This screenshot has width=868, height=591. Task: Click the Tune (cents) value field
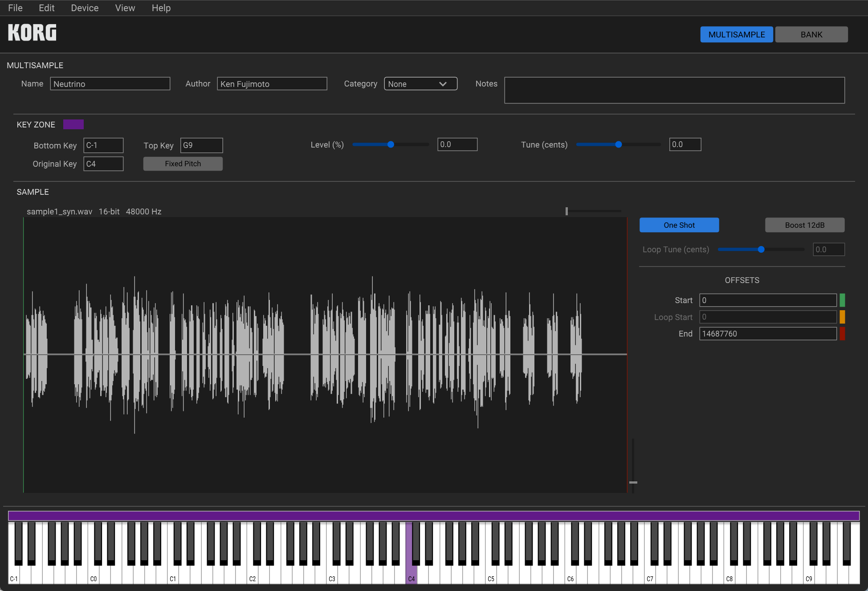point(685,144)
